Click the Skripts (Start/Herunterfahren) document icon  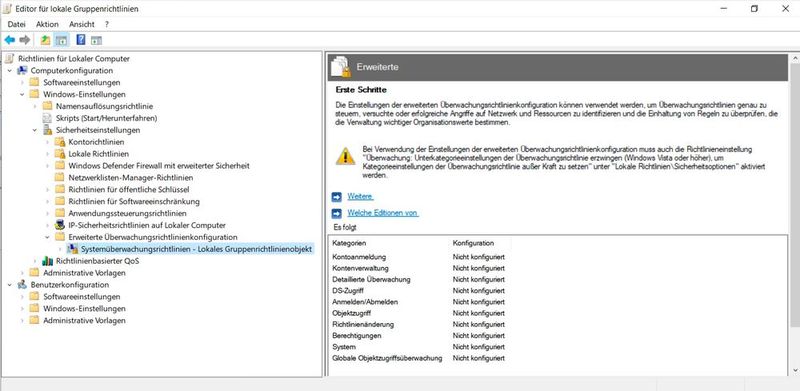[47, 118]
